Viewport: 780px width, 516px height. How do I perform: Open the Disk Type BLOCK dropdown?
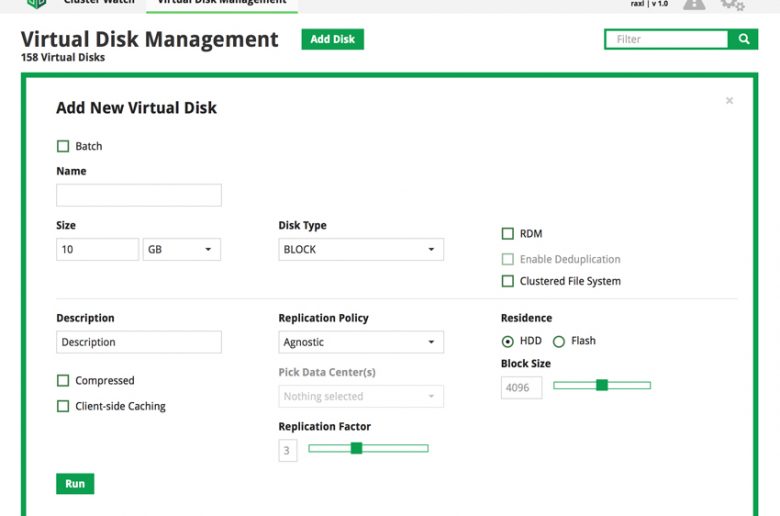pyautogui.click(x=361, y=249)
